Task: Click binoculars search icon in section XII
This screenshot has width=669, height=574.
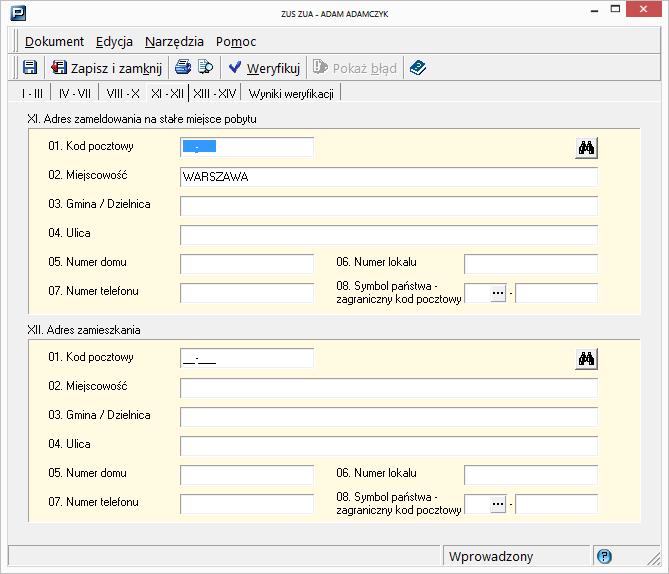Action: point(586,358)
